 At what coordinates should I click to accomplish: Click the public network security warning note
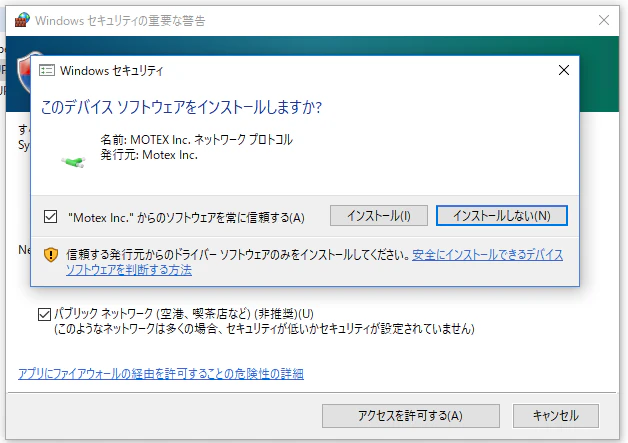click(x=264, y=329)
